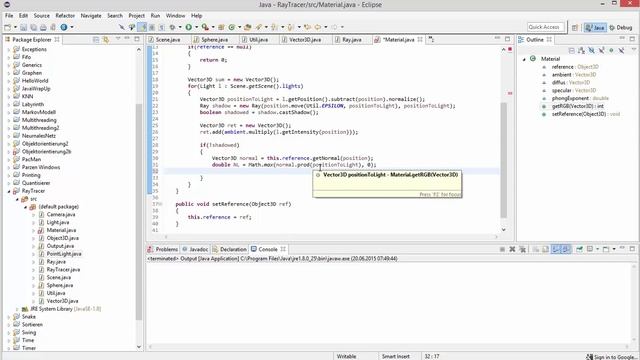This screenshot has width=640, height=360.
Task: Open the Package Explorer view menu arrow
Action: click(x=118, y=38)
